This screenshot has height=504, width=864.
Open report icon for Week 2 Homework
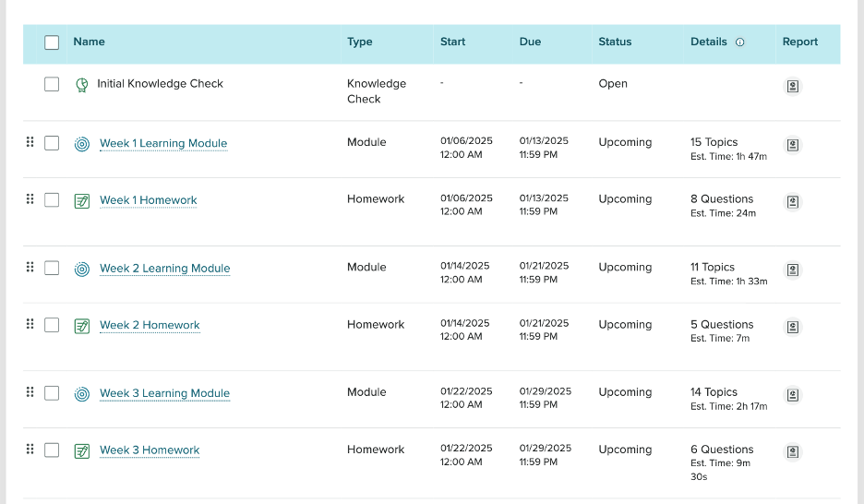[x=792, y=327]
